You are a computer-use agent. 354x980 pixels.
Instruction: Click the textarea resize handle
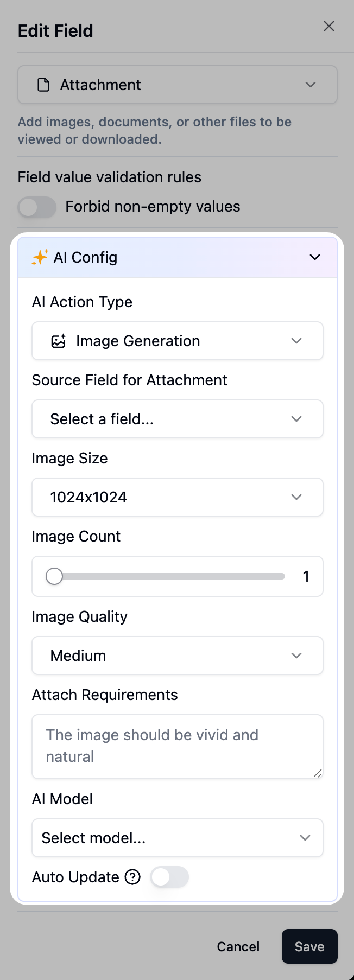pyautogui.click(x=318, y=773)
